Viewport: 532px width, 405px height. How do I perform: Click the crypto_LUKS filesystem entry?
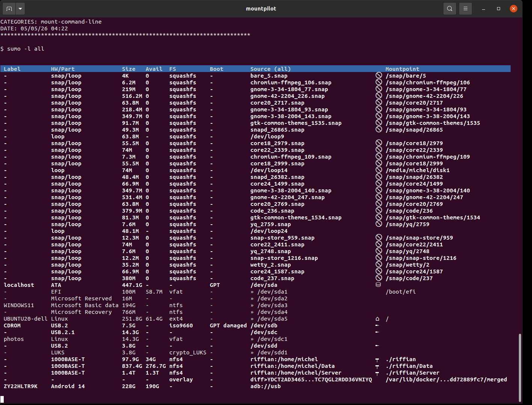click(x=188, y=352)
